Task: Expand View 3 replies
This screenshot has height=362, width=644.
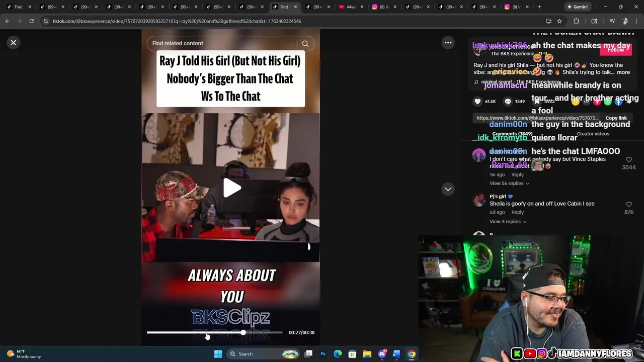Action: (x=508, y=222)
